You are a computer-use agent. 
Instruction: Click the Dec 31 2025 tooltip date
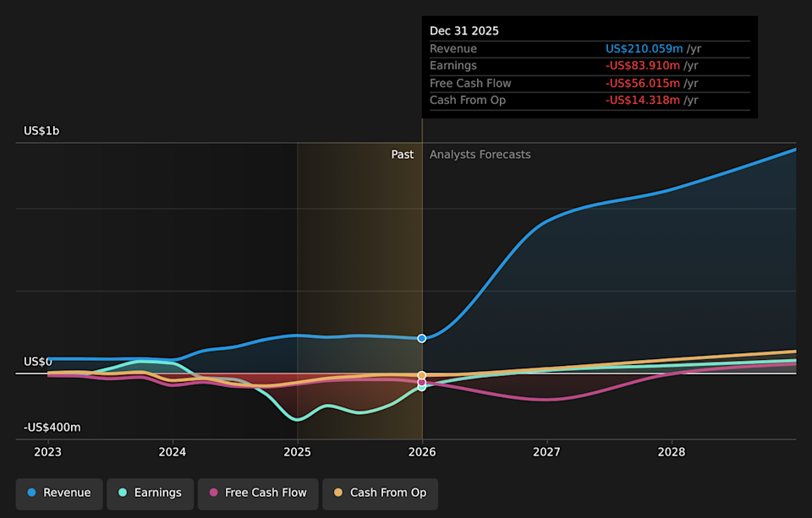[464, 31]
